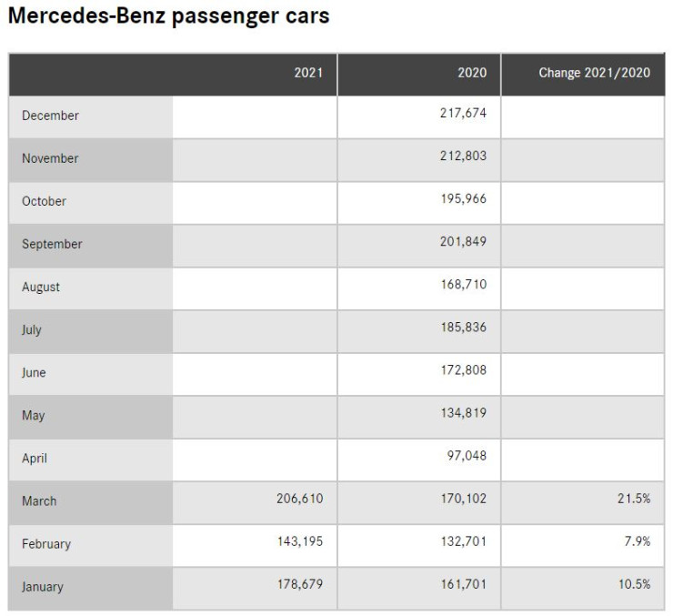Click the April 2020 value 97,048

(467, 456)
